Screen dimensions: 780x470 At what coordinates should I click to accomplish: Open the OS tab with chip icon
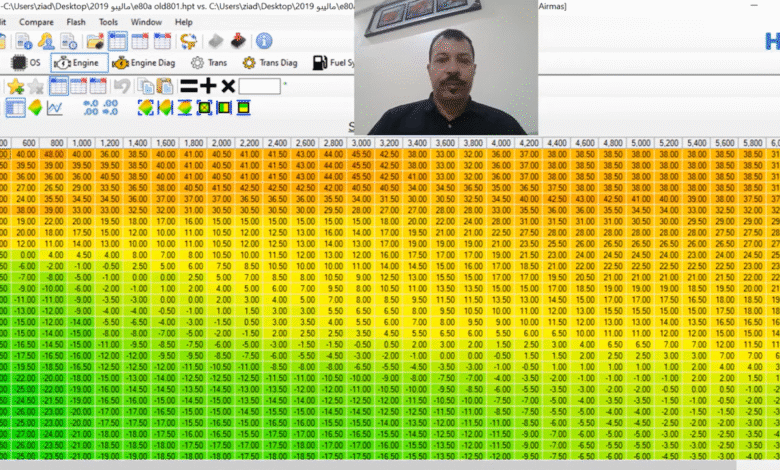click(25, 63)
